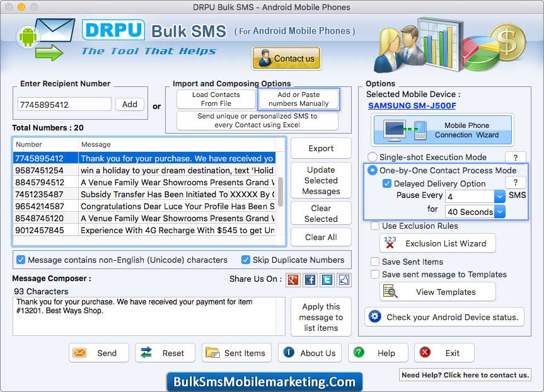This screenshot has width=544, height=392.
Task: Select row with number 8845794512
Action: coord(145,182)
